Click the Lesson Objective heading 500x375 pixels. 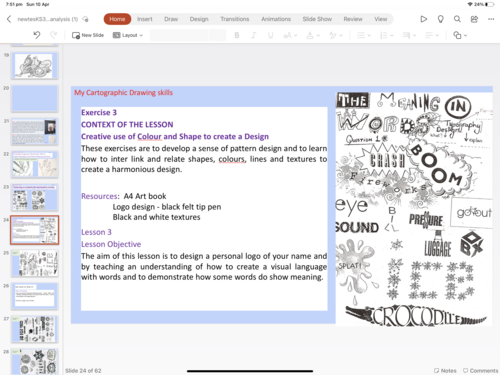coord(111,244)
